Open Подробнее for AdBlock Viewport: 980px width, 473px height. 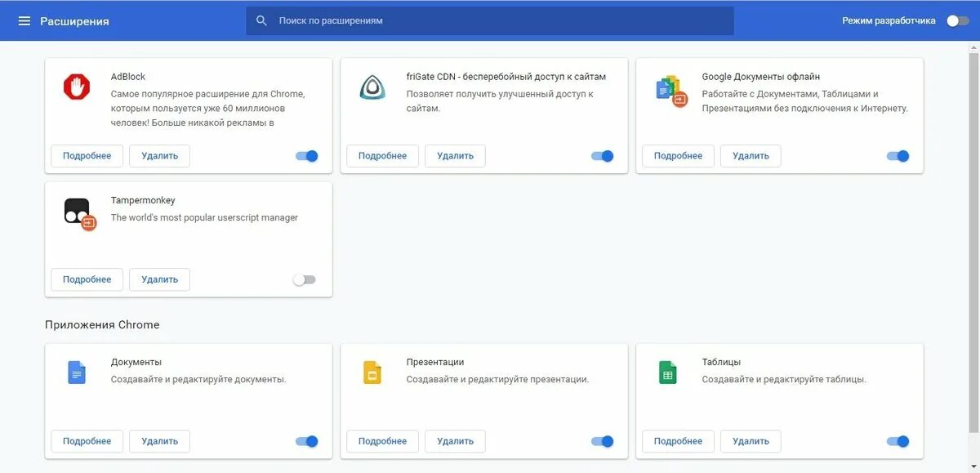[x=87, y=156]
